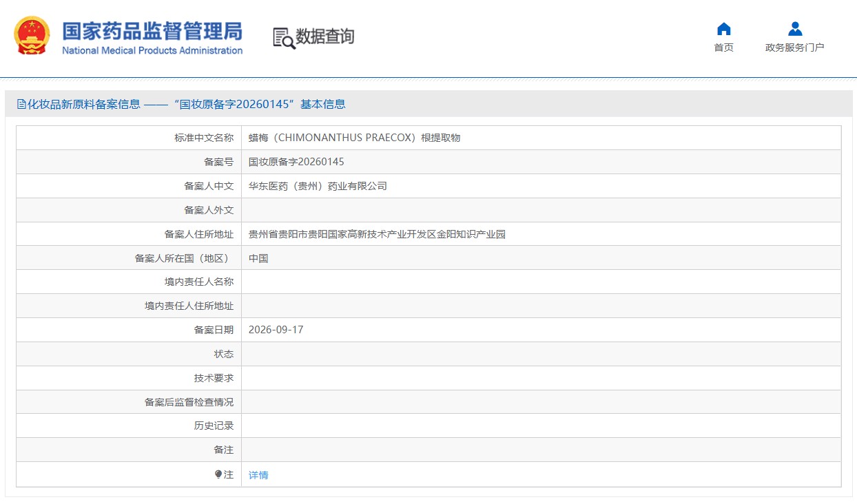Screen dimensions: 857x504
Task: Click the 备案人住所地址 label
Action: point(199,234)
